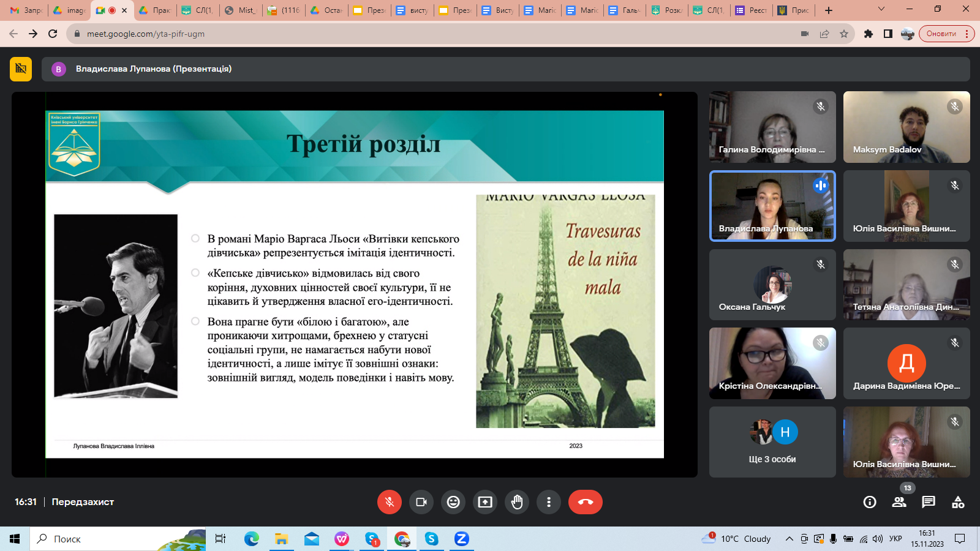Switch to the Реєст browser tab

[751, 10]
